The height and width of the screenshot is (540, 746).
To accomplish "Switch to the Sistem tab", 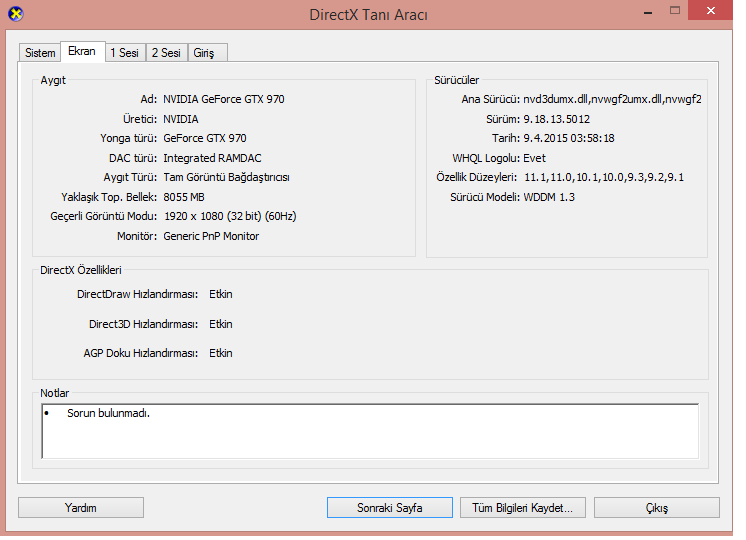I will pyautogui.click(x=40, y=53).
